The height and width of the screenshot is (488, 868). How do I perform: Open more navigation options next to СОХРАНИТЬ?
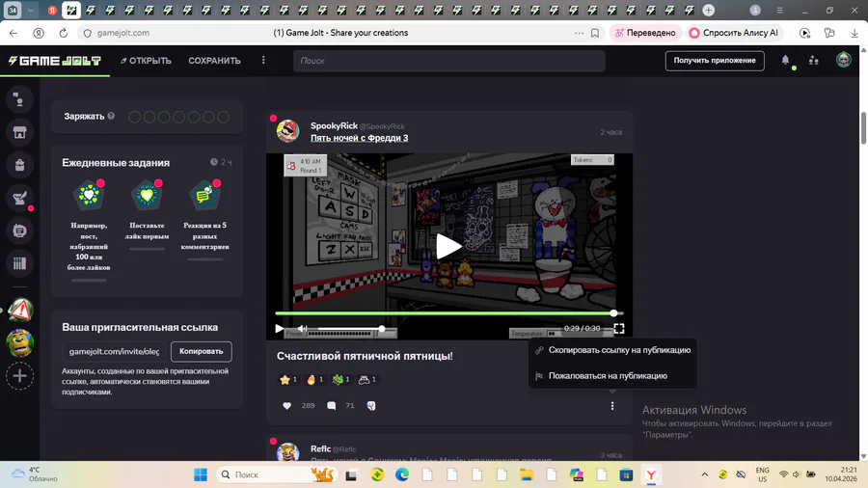pos(263,61)
